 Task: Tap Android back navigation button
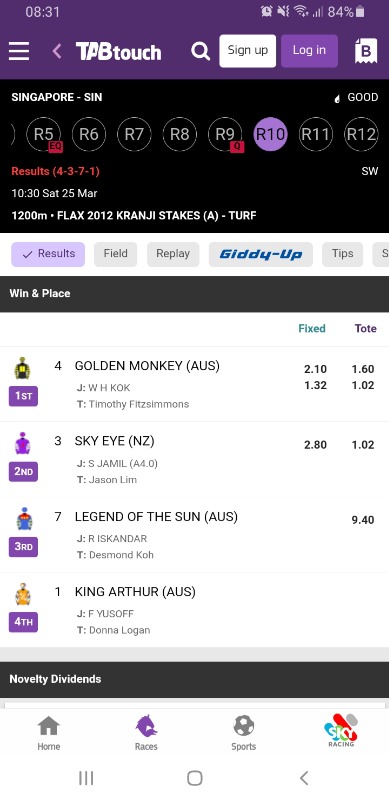pyautogui.click(x=304, y=778)
